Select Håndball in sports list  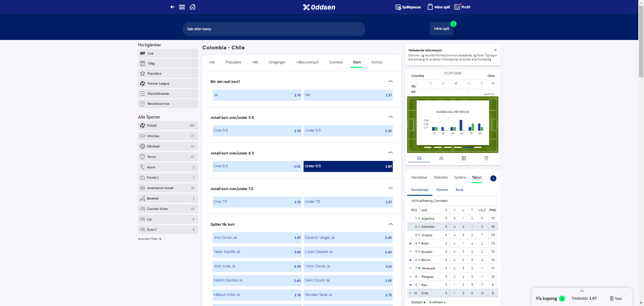(x=168, y=146)
